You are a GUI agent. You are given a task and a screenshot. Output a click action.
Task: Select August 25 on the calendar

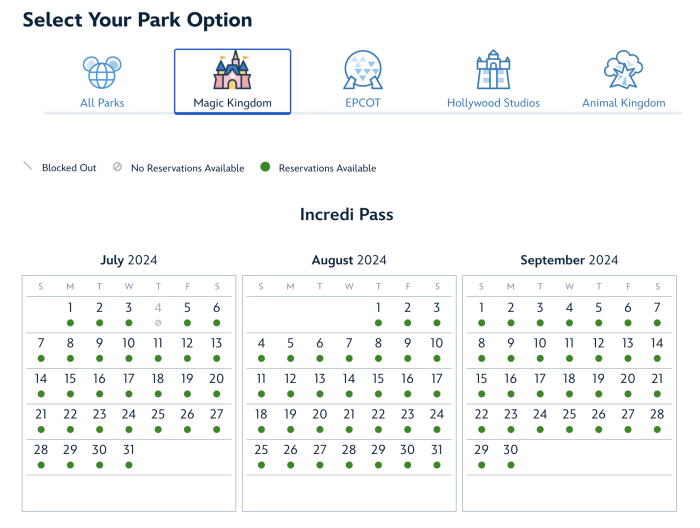261,450
